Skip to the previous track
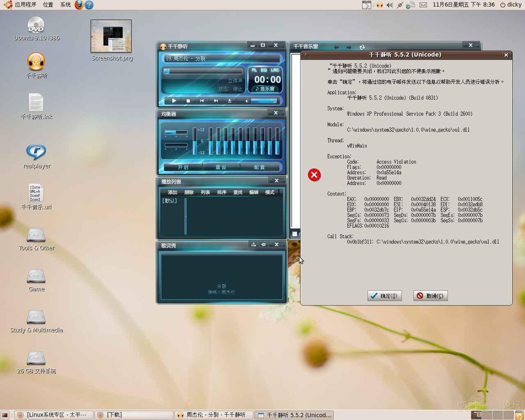 202,100
